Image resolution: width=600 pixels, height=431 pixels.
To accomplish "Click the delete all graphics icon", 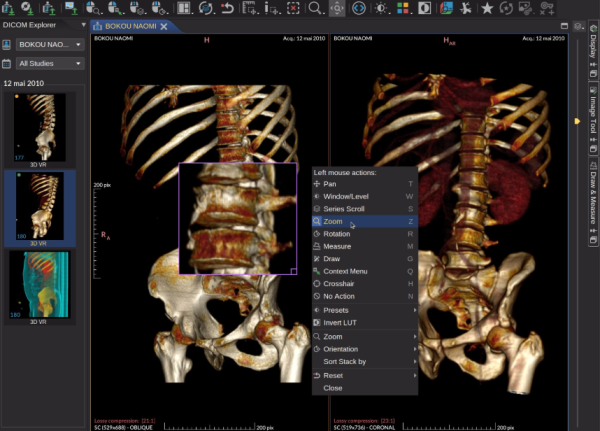I will (293, 8).
